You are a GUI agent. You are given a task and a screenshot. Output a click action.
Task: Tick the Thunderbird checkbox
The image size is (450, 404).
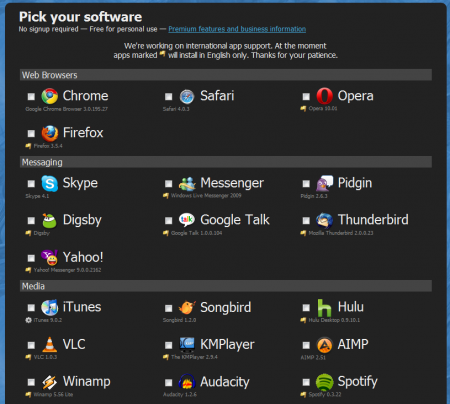click(x=306, y=221)
